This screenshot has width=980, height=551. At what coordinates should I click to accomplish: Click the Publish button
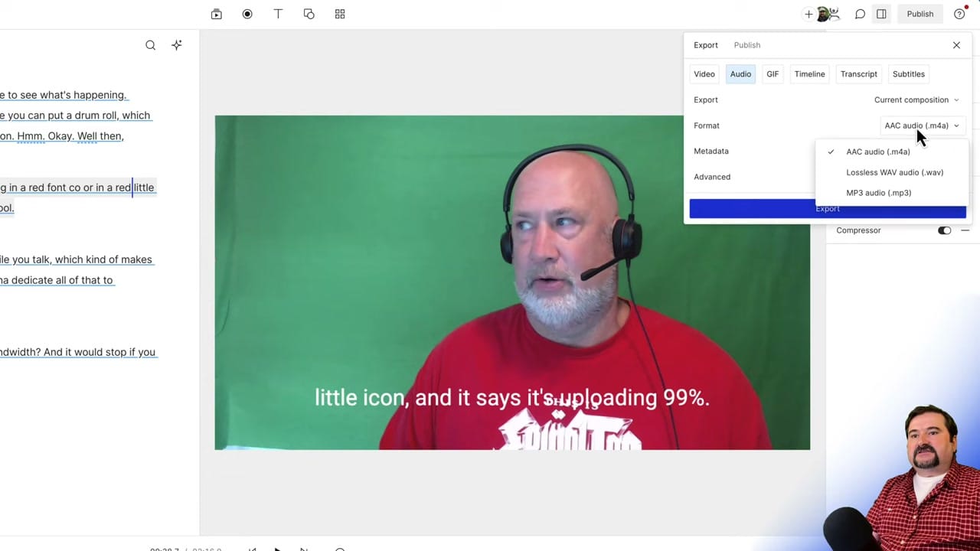pos(920,14)
